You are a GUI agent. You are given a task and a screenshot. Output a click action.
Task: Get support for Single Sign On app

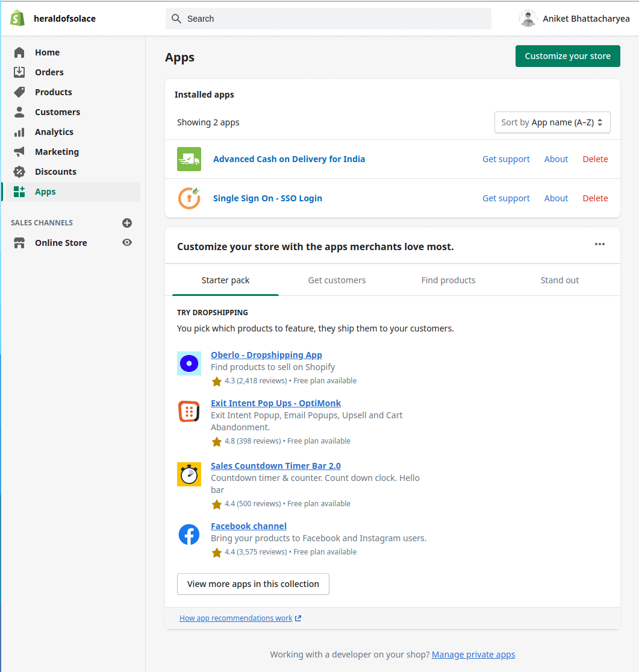click(x=506, y=198)
